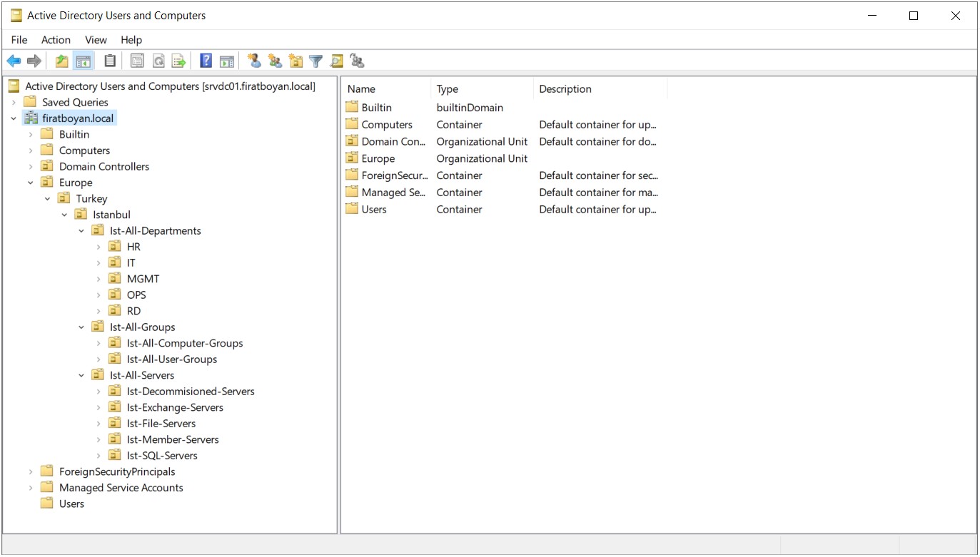Click the Saved Queries folder icon
The image size is (980, 557).
[30, 102]
